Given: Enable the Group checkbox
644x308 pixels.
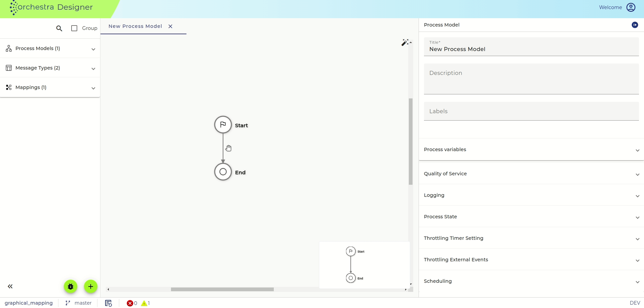Looking at the screenshot, I should click(74, 28).
